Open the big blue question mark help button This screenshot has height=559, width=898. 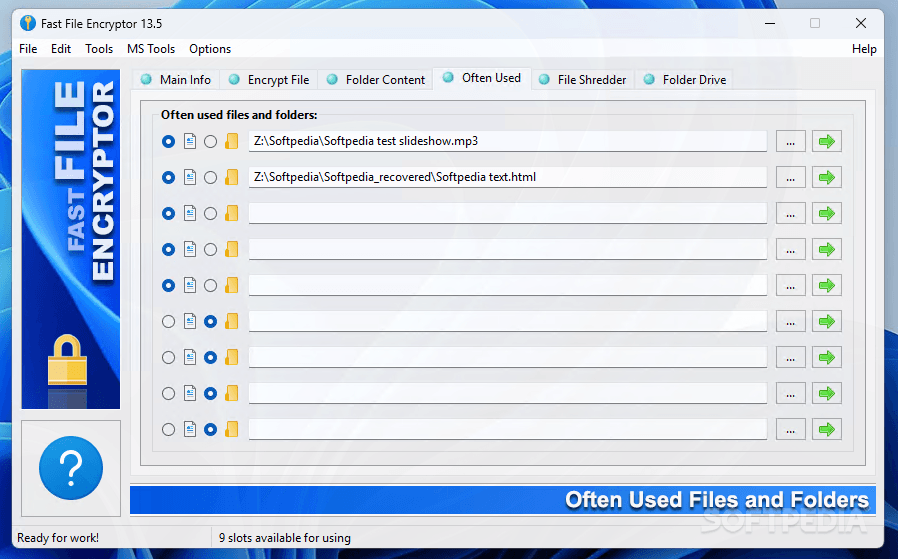point(71,468)
